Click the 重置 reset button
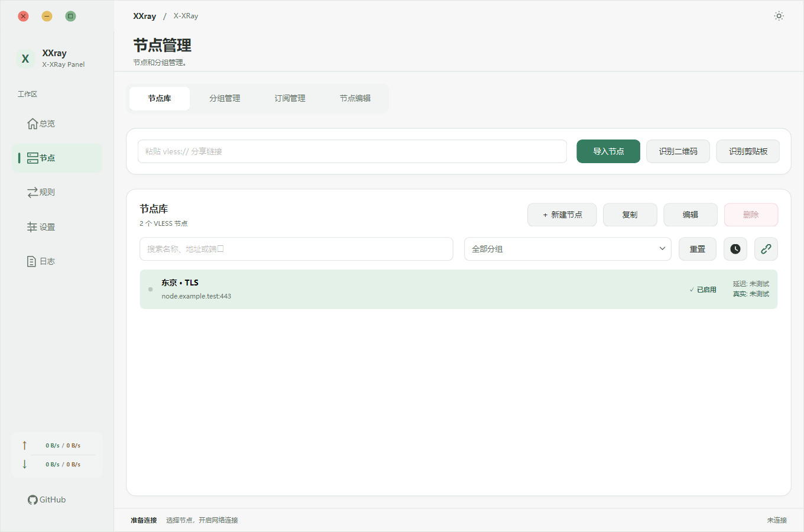The height and width of the screenshot is (532, 804). pyautogui.click(x=698, y=249)
